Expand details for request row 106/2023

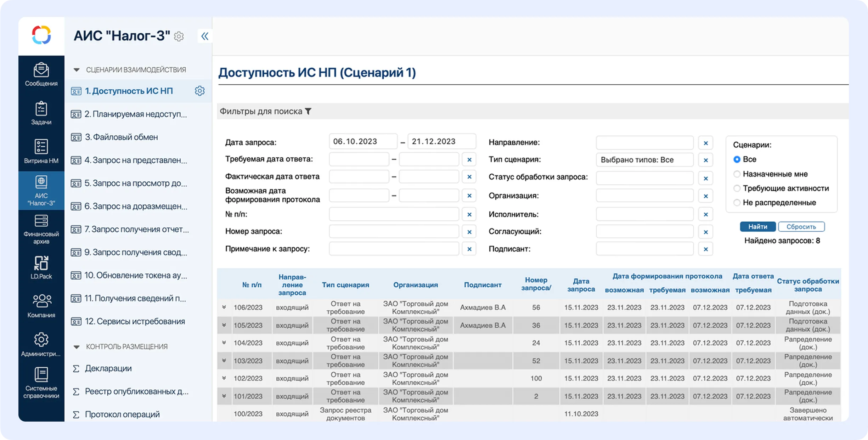pyautogui.click(x=224, y=307)
